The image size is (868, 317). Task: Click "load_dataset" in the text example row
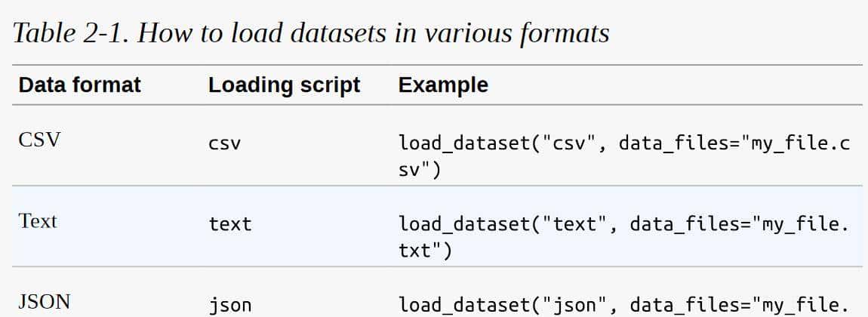point(459,224)
